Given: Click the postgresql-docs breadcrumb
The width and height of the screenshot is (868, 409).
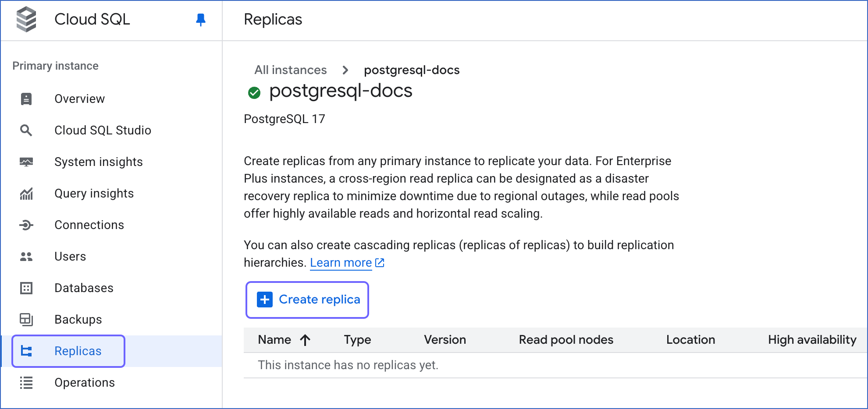Looking at the screenshot, I should pos(412,70).
